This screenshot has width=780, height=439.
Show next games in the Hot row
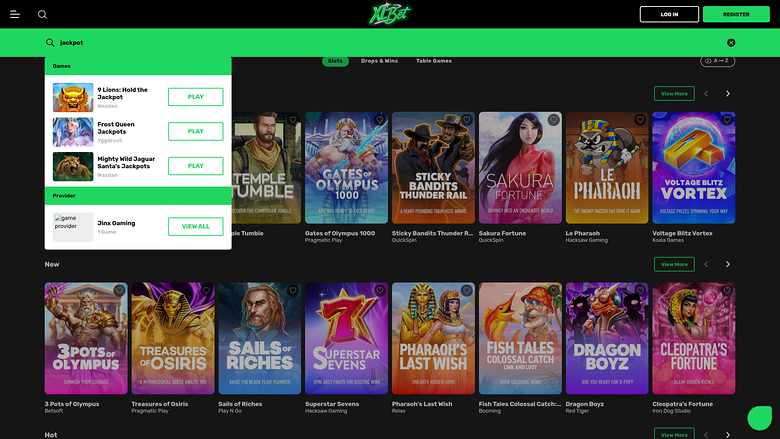728,435
